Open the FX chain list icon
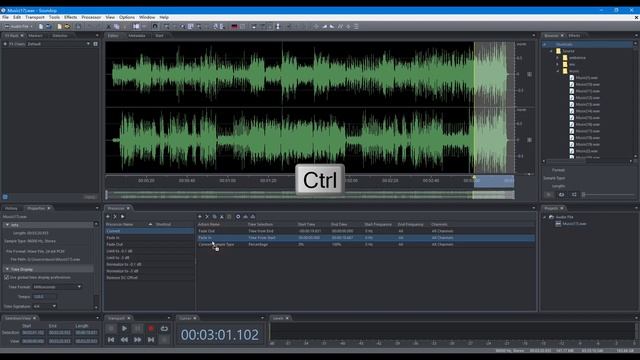 [x=96, y=44]
